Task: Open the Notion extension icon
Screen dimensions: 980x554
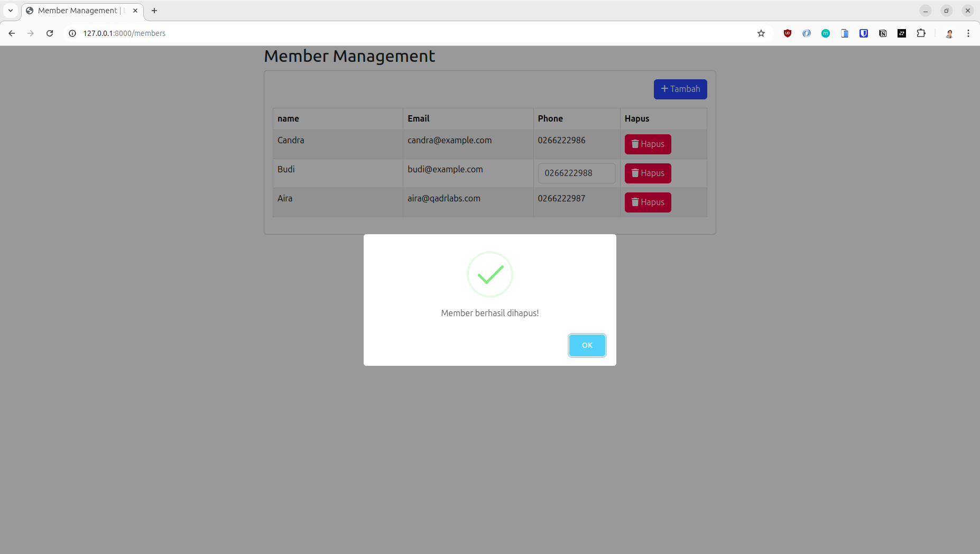Action: point(883,33)
